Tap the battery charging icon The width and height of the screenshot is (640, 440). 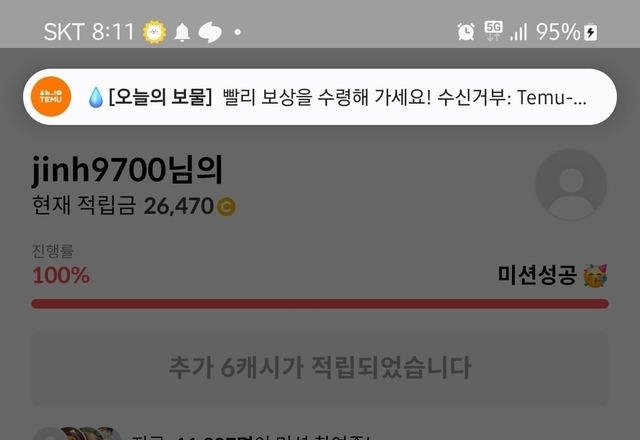point(591,32)
